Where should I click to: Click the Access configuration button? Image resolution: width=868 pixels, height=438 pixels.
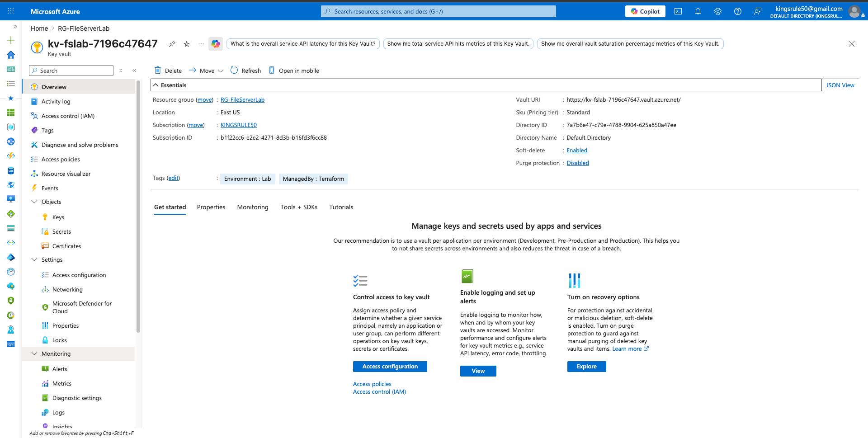pos(390,367)
